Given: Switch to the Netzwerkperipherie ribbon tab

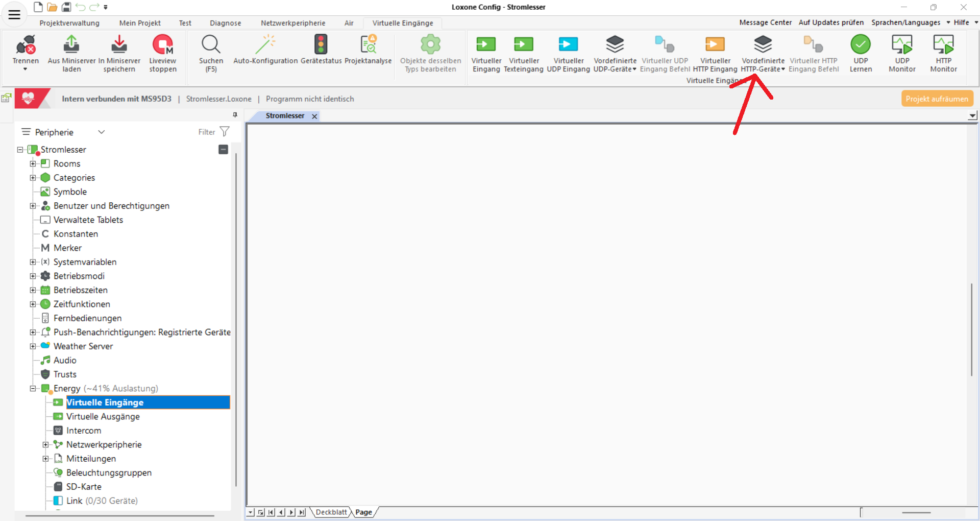Looking at the screenshot, I should [x=292, y=23].
